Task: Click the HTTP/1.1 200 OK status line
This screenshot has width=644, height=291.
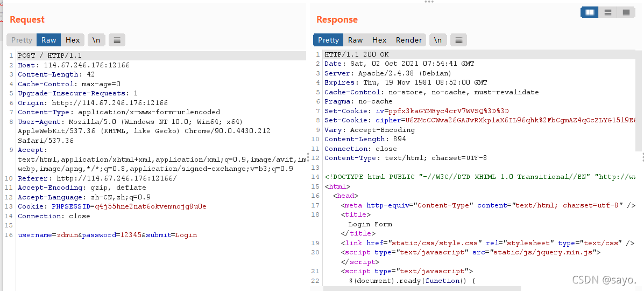Action: [357, 55]
